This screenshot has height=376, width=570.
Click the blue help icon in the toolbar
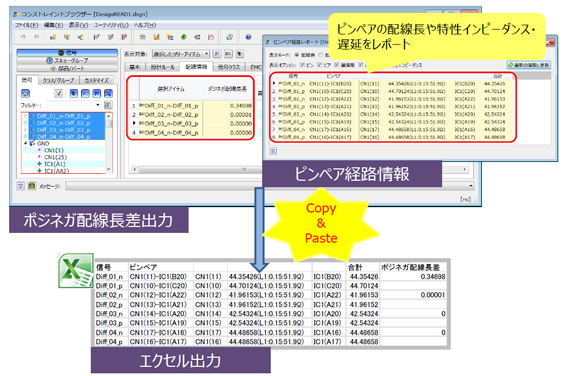tap(248, 37)
